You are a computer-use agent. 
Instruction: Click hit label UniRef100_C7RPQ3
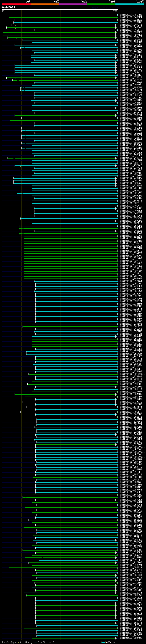[x=131, y=550]
